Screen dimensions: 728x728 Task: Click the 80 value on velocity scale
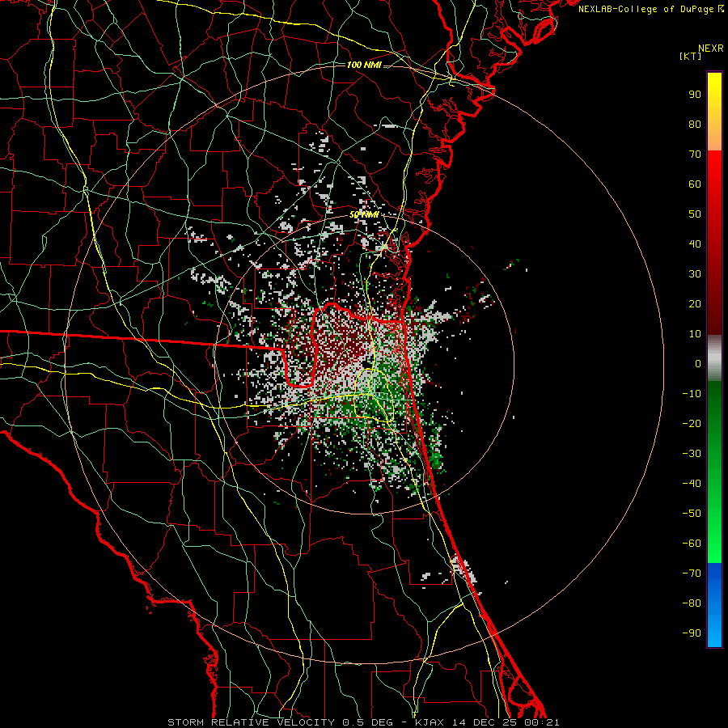695,125
